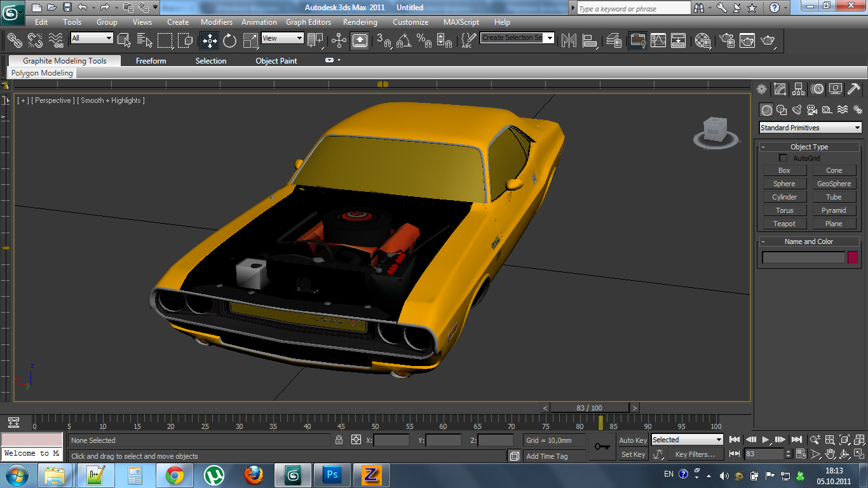Open Curve Editor from the toolbar
The height and width of the screenshot is (488, 868).
pyautogui.click(x=658, y=41)
